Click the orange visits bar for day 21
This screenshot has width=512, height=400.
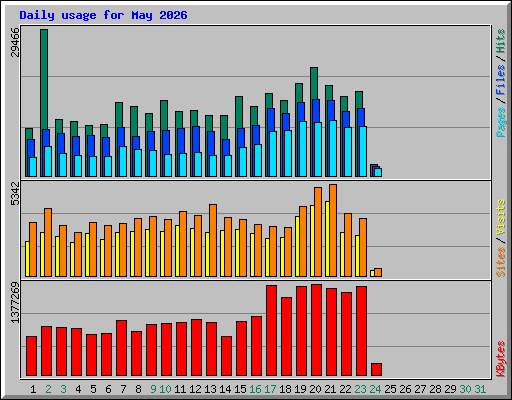(x=333, y=230)
